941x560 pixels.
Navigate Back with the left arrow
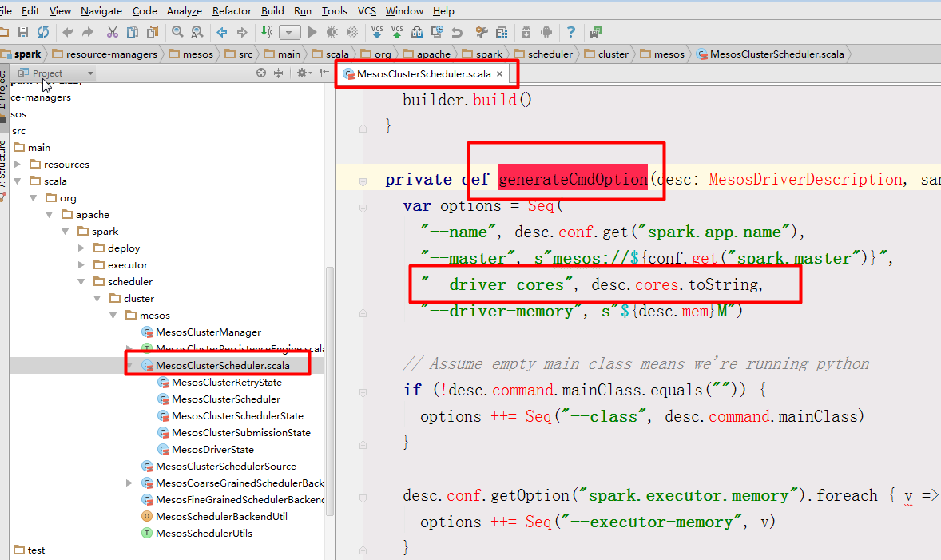tap(222, 32)
